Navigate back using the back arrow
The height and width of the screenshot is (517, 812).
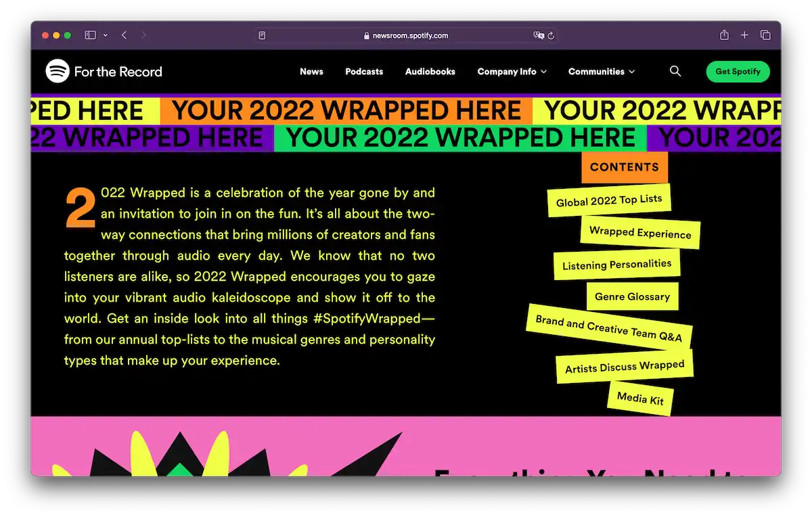tap(124, 35)
